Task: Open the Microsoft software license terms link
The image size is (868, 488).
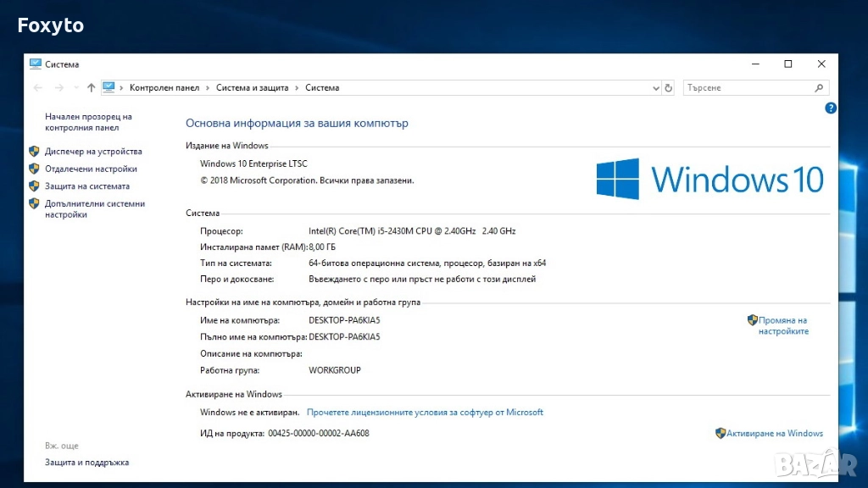Action: [425, 413]
